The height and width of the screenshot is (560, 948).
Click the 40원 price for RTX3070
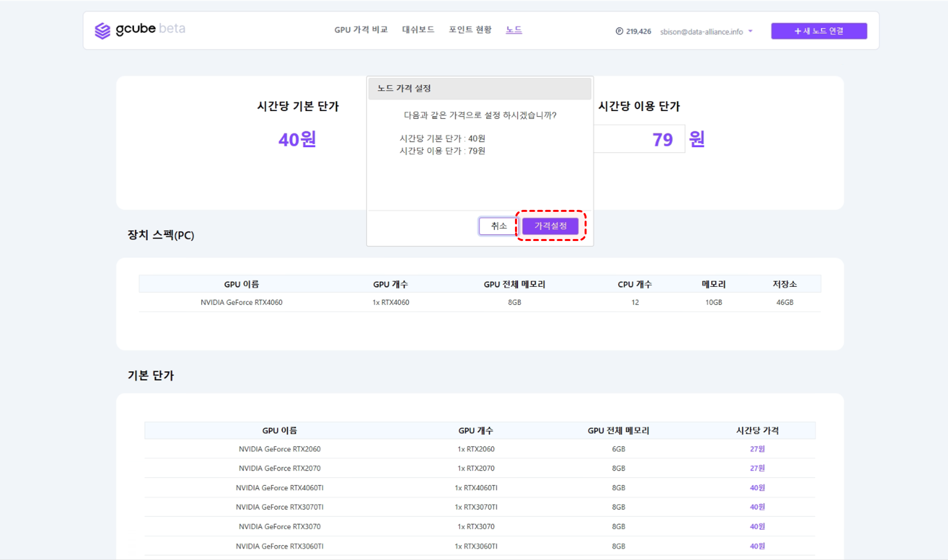[x=757, y=526]
